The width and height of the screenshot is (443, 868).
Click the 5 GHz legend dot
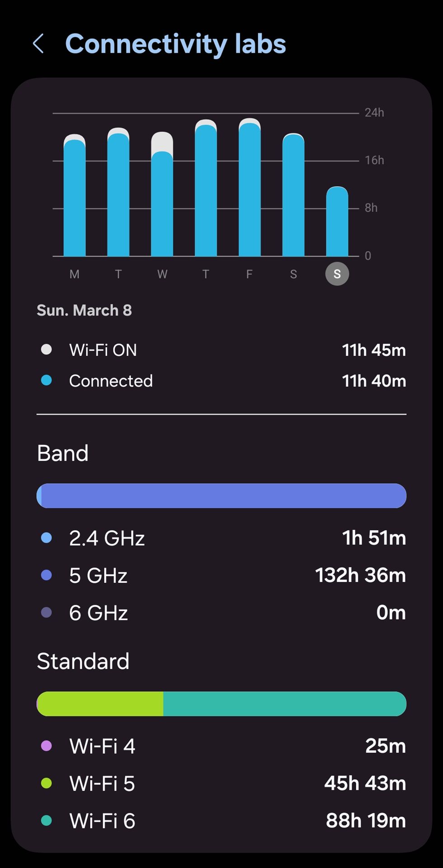tap(46, 575)
